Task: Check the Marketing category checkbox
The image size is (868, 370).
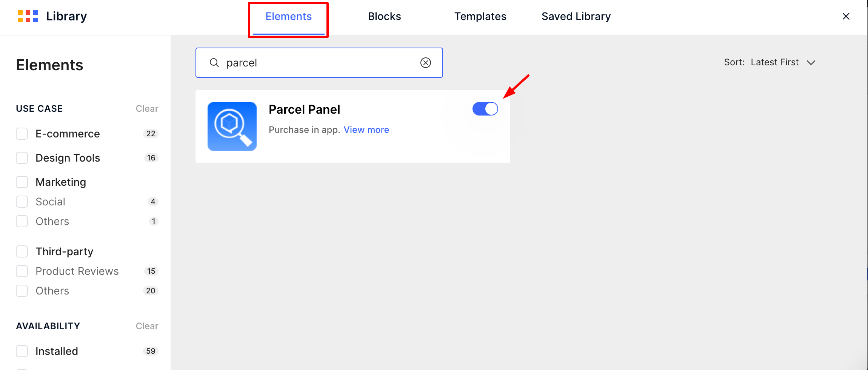Action: point(22,182)
